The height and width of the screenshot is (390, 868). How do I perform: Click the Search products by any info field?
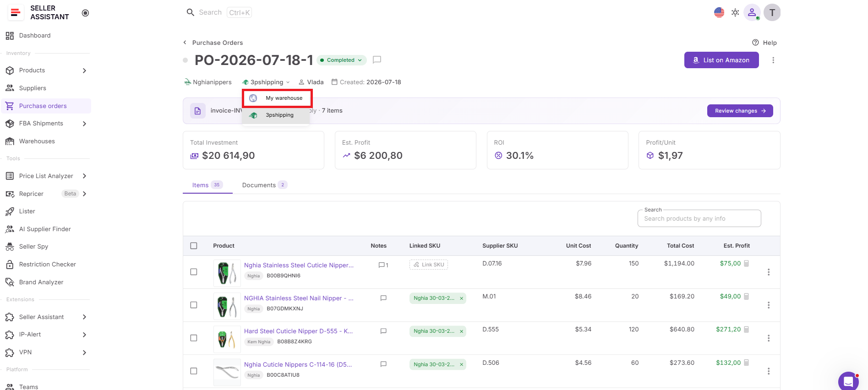[x=699, y=218]
